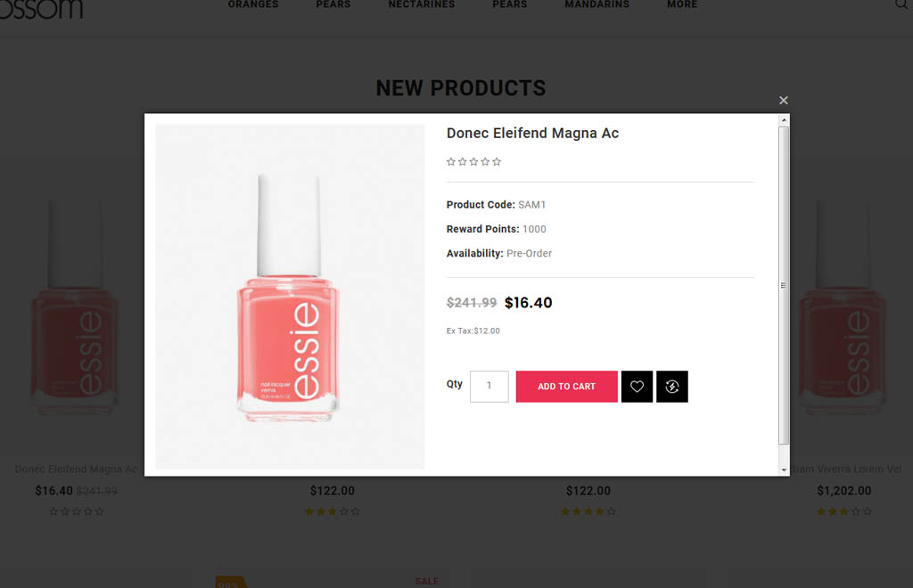This screenshot has height=588, width=913.
Task: Click the dimmed $241.99 old price behind popup
Action: [96, 492]
